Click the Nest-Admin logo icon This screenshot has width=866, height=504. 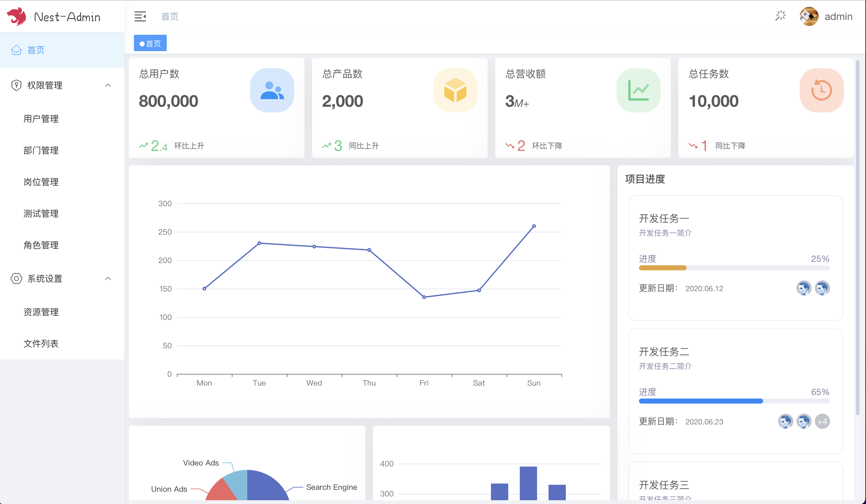(x=16, y=16)
